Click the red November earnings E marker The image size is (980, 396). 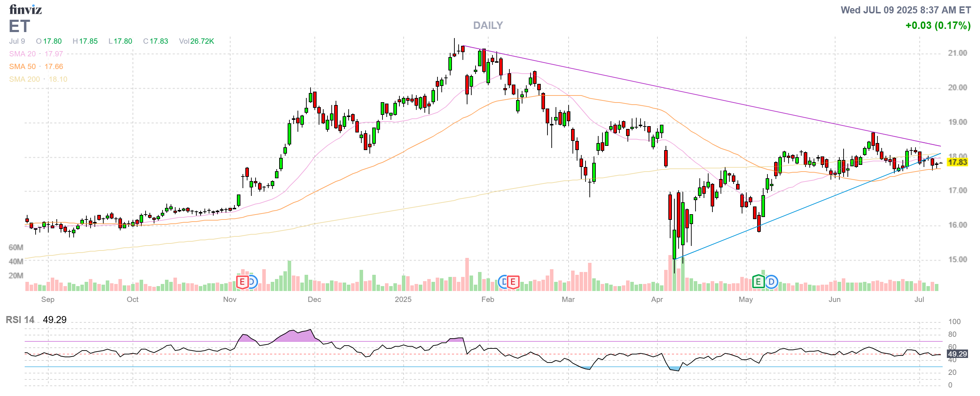coord(242,282)
